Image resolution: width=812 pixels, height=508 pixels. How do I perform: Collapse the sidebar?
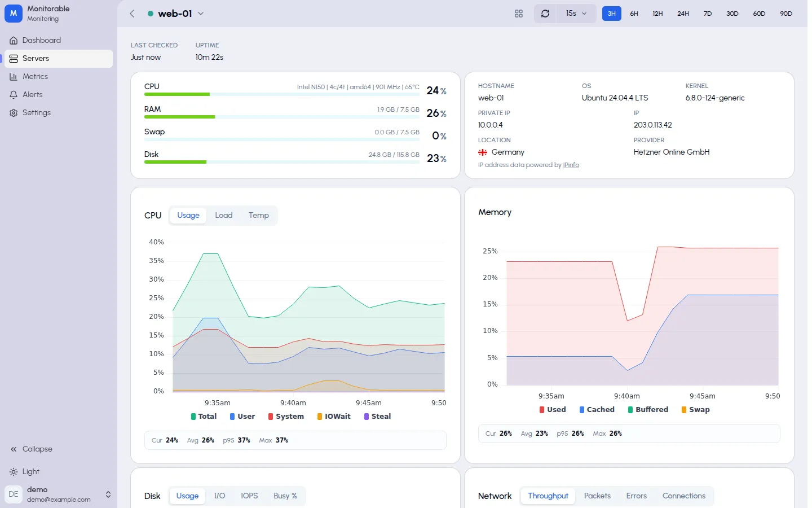tap(59, 449)
